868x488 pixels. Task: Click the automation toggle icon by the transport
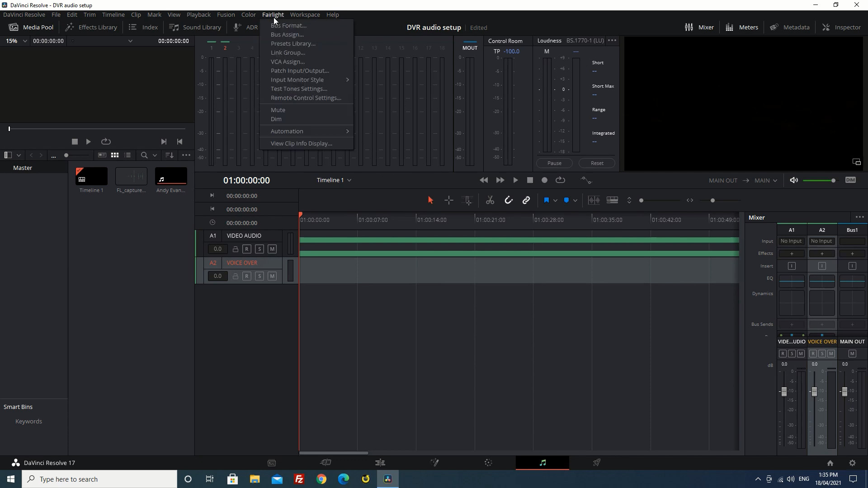click(x=586, y=180)
